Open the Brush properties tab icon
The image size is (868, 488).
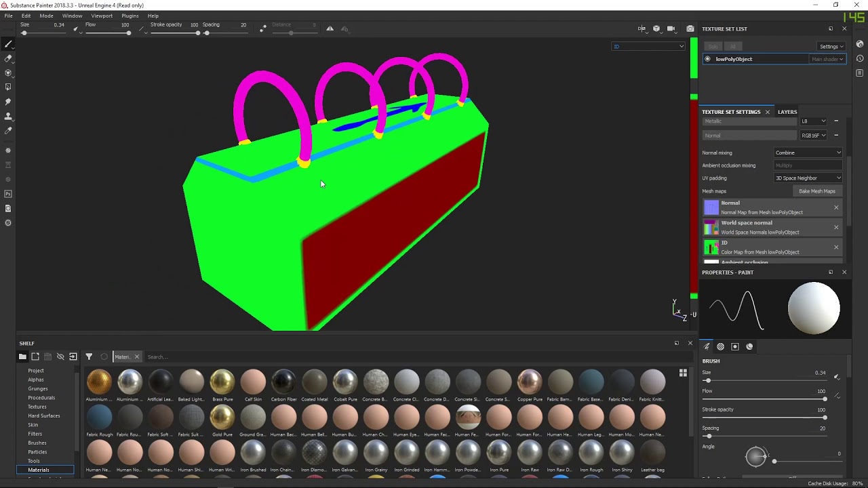pyautogui.click(x=707, y=346)
